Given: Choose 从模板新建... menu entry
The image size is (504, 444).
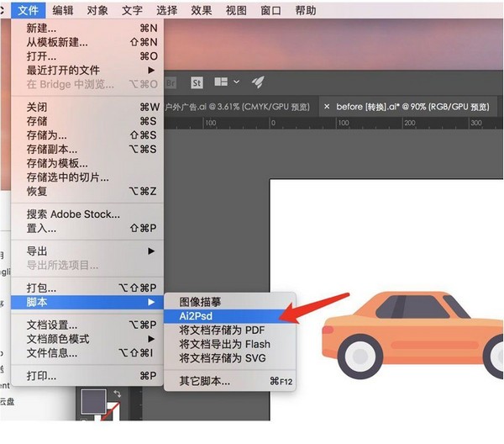Looking at the screenshot, I should coord(87,42).
